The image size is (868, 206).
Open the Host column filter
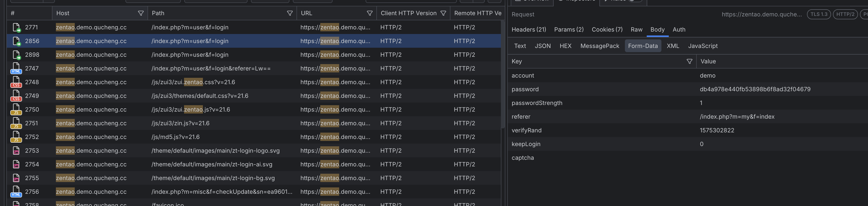point(141,13)
